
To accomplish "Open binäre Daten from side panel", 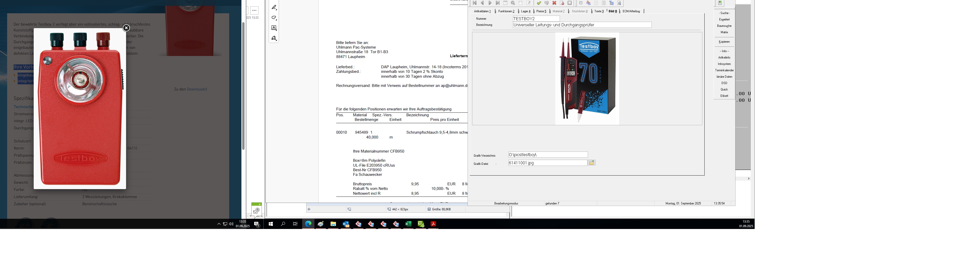I will click(724, 77).
